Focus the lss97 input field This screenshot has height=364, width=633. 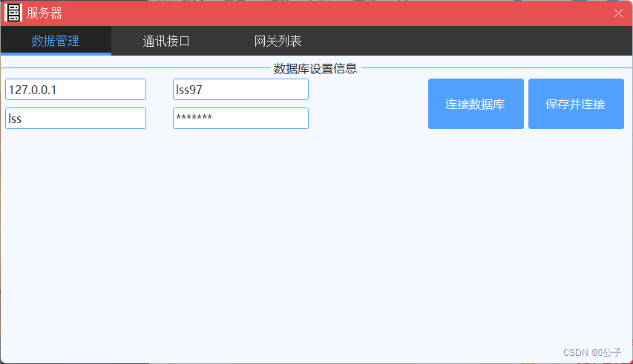(240, 90)
